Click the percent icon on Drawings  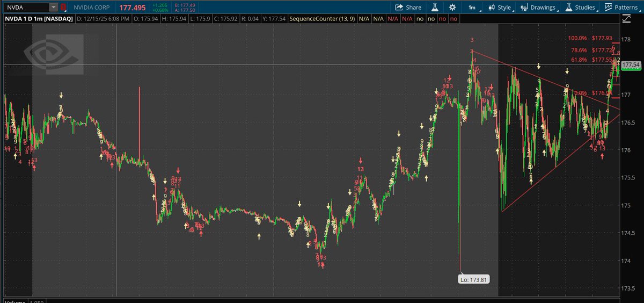pyautogui.click(x=523, y=8)
